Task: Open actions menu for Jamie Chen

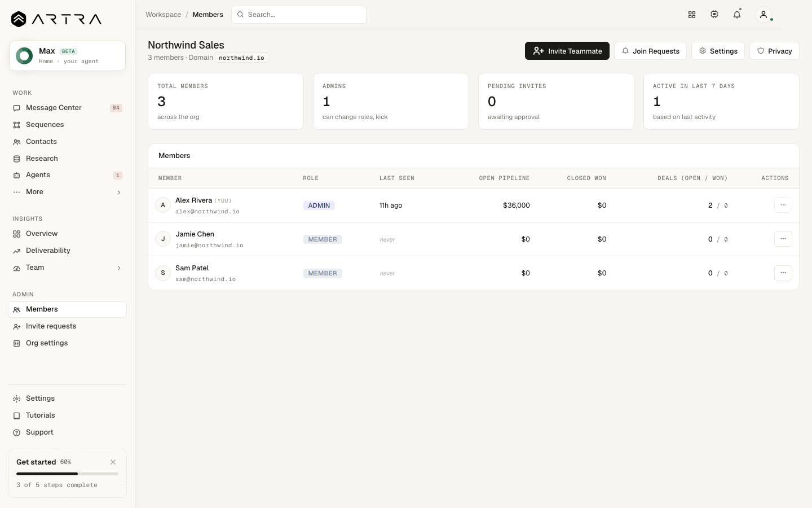Action: pyautogui.click(x=783, y=239)
